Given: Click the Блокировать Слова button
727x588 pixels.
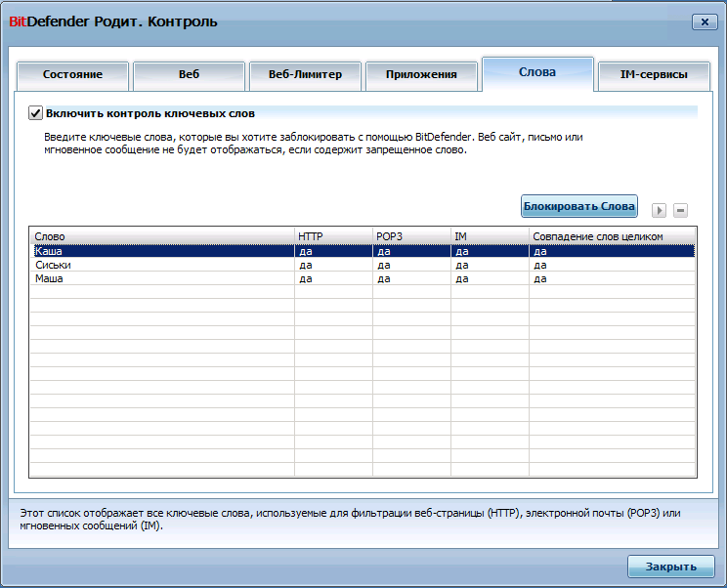Looking at the screenshot, I should (x=579, y=206).
